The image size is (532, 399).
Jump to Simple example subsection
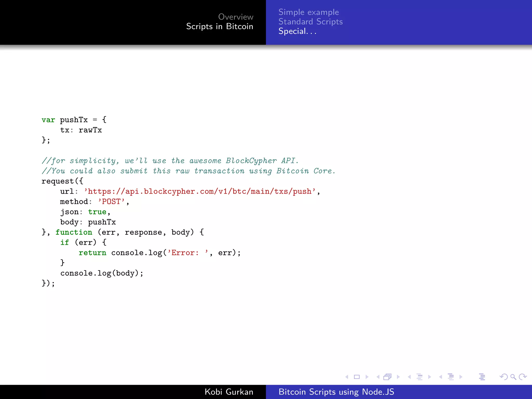click(309, 12)
